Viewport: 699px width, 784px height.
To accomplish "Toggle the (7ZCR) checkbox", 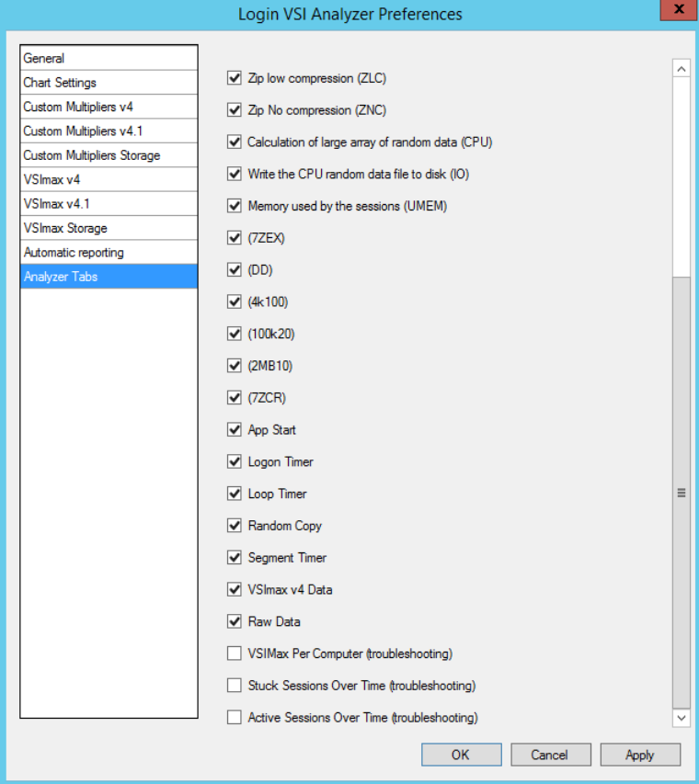I will (x=235, y=398).
